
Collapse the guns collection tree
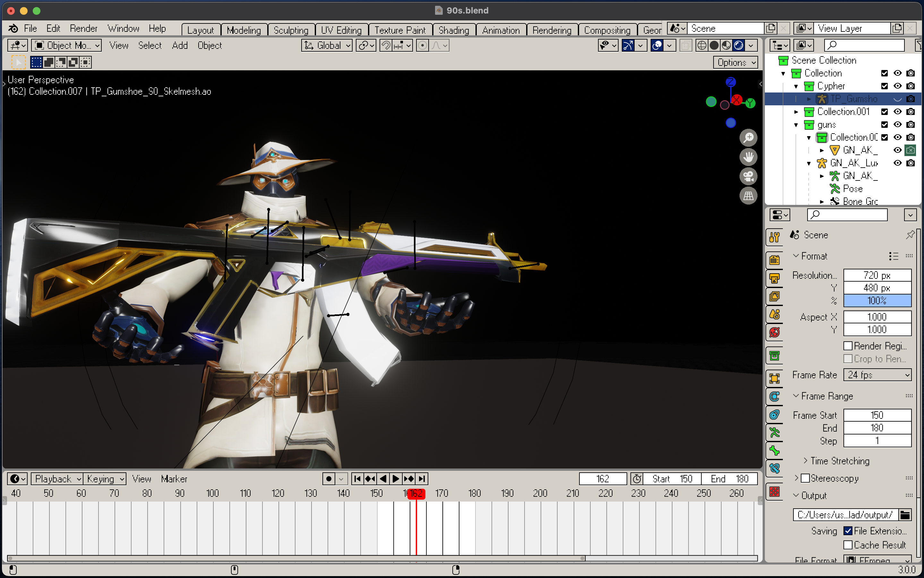[x=796, y=125]
